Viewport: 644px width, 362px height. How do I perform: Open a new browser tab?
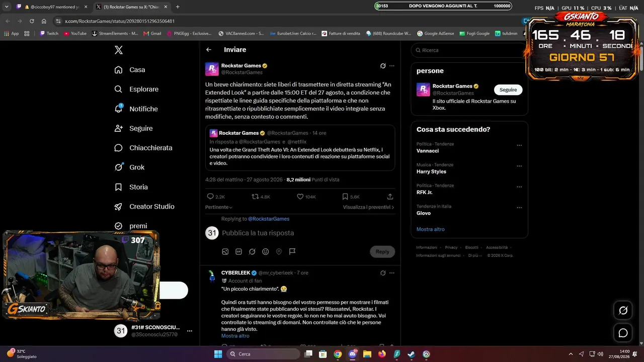[x=178, y=7]
